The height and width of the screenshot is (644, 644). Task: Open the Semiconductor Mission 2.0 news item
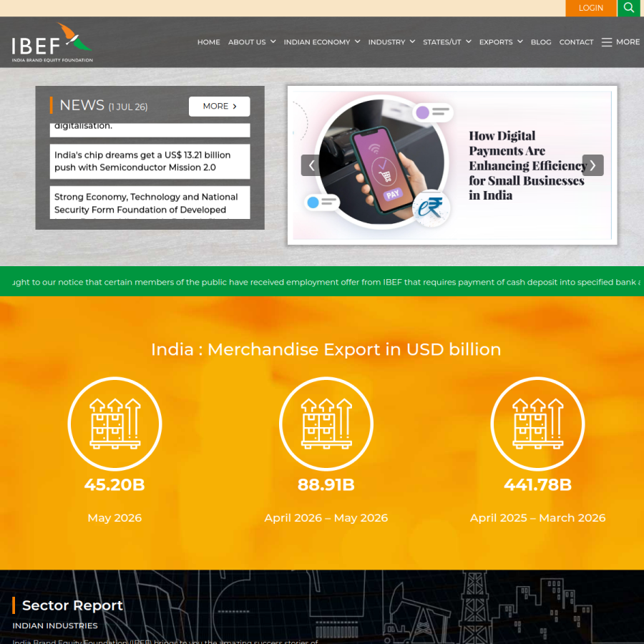[x=150, y=162]
